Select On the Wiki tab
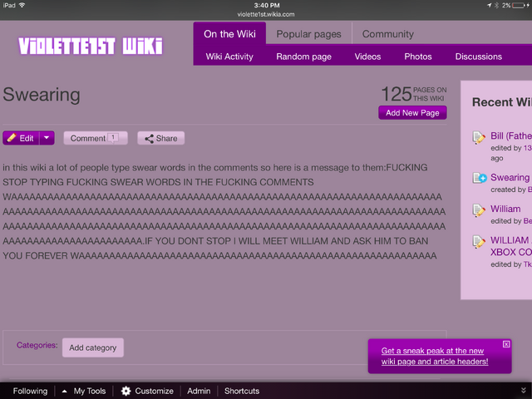This screenshot has height=399, width=532. tap(229, 34)
